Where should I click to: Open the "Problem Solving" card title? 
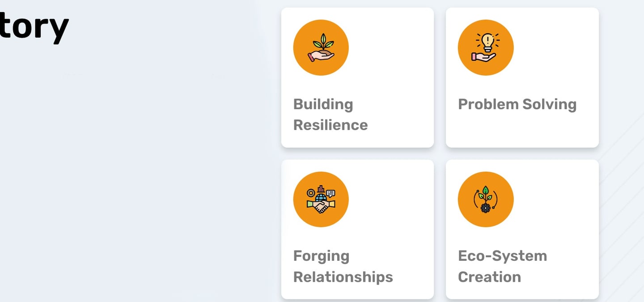[517, 104]
